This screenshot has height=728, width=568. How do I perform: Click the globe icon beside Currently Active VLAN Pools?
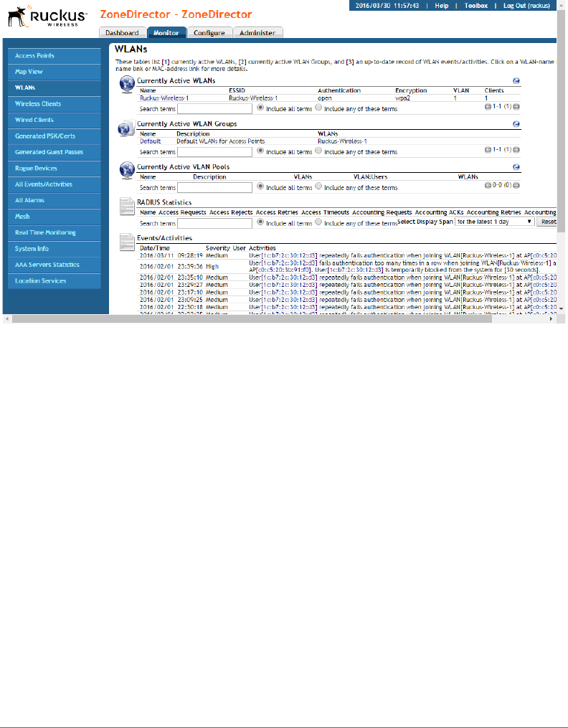click(x=127, y=171)
